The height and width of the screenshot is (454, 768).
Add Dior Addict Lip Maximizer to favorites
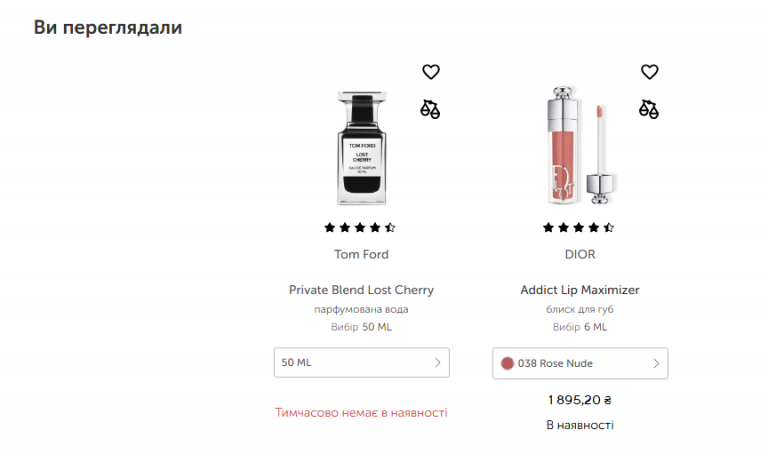pos(649,72)
